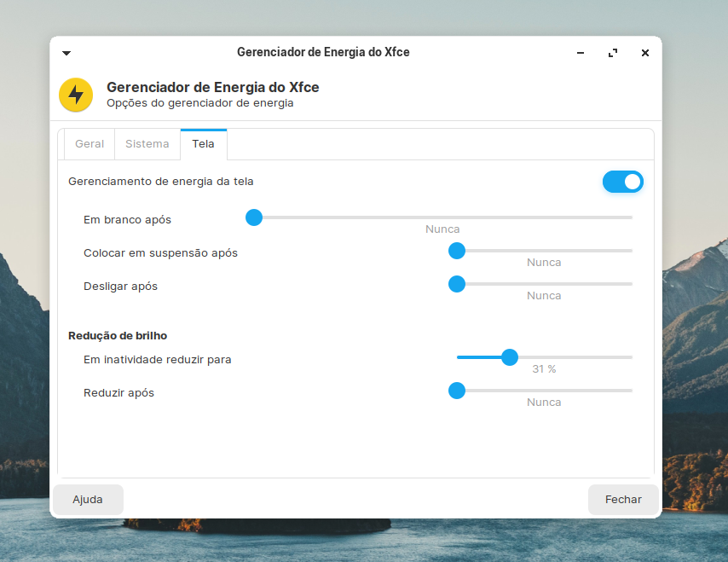Click the 31 % brightness value label
Image resolution: width=728 pixels, height=562 pixels.
(544, 369)
